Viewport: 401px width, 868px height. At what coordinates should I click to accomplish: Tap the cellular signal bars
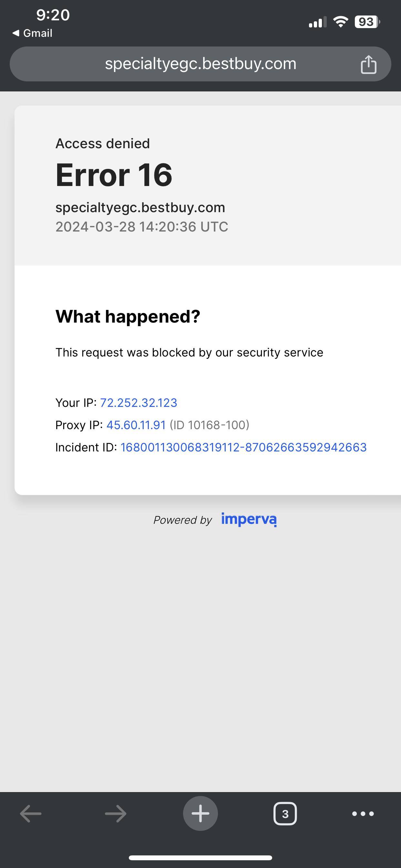(x=317, y=22)
